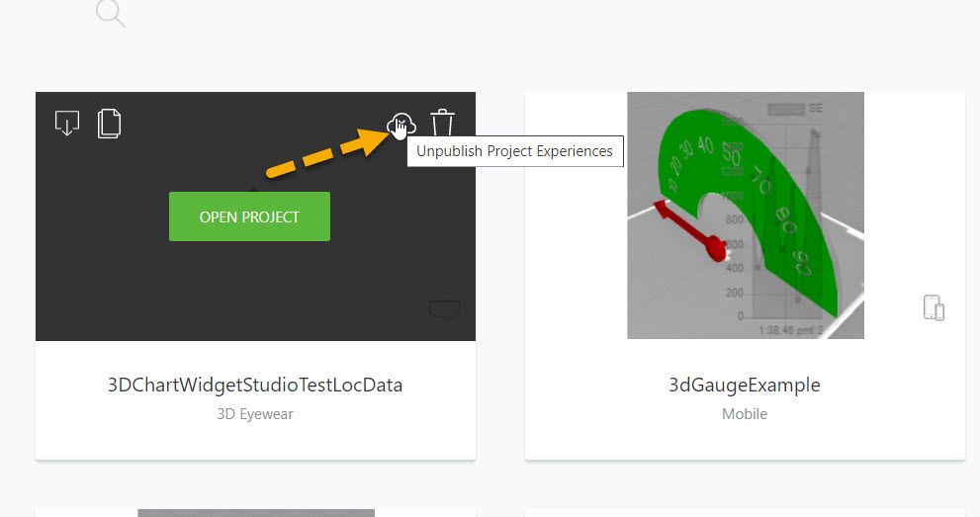980x517 pixels.
Task: Select the 3DChartWidgetStudioTestLocData project name
Action: [255, 386]
